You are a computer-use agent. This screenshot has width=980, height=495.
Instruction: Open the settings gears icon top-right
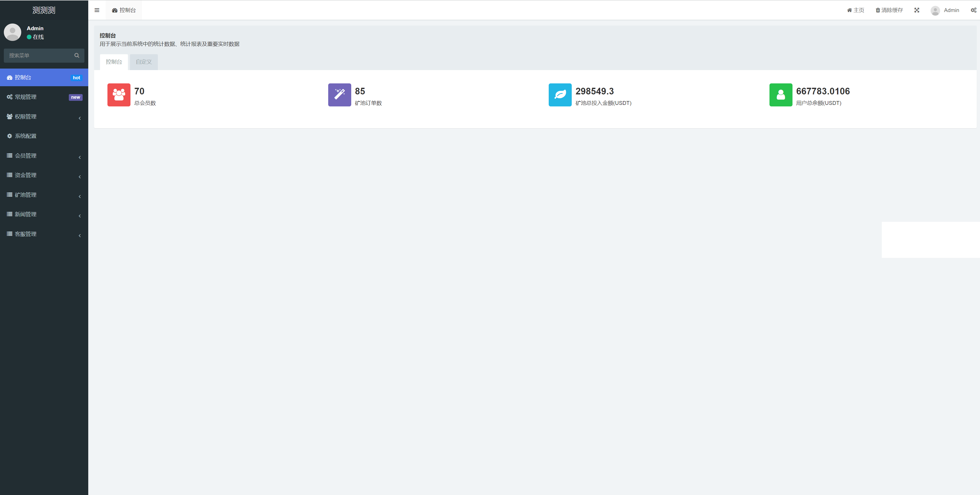(x=973, y=10)
